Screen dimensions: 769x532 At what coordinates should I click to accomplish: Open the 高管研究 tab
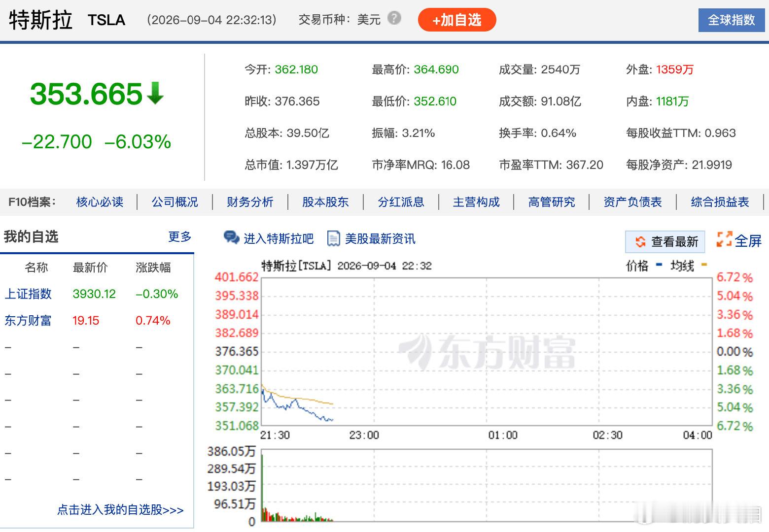[x=552, y=202]
